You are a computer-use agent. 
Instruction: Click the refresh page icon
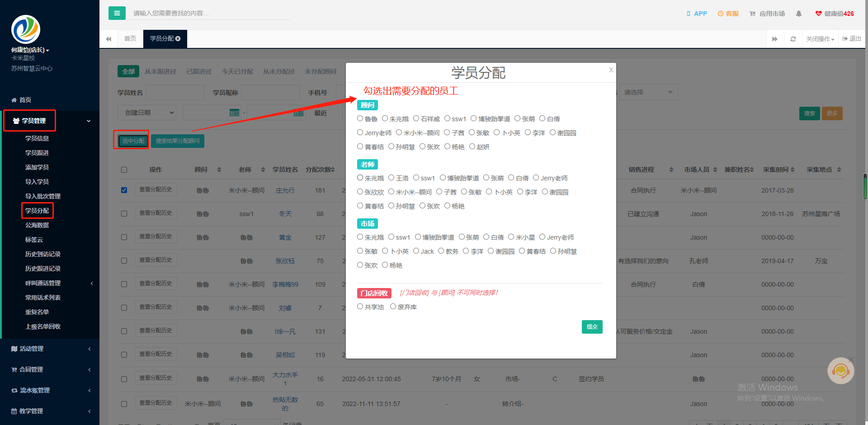pyautogui.click(x=793, y=39)
